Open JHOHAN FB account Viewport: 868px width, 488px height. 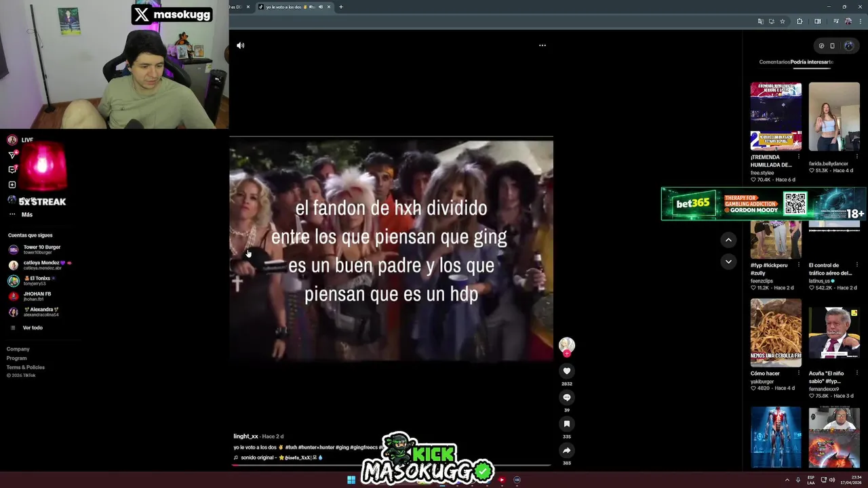coord(29,296)
